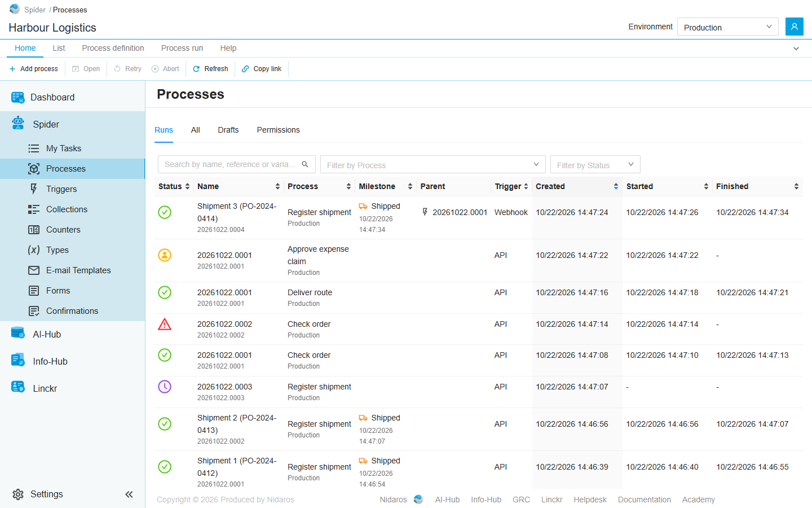812x508 pixels.
Task: Sort by the Status column header
Action: pos(174,186)
